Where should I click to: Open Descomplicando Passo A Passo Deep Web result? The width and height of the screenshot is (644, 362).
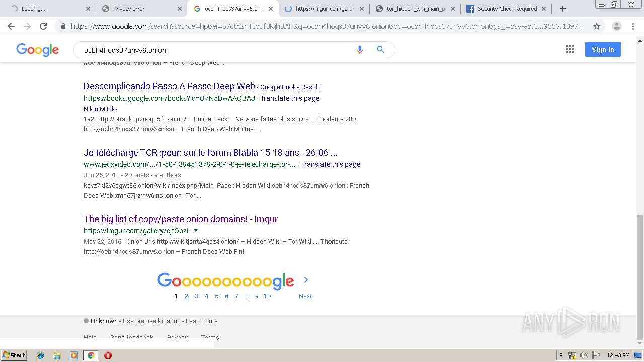pyautogui.click(x=169, y=86)
